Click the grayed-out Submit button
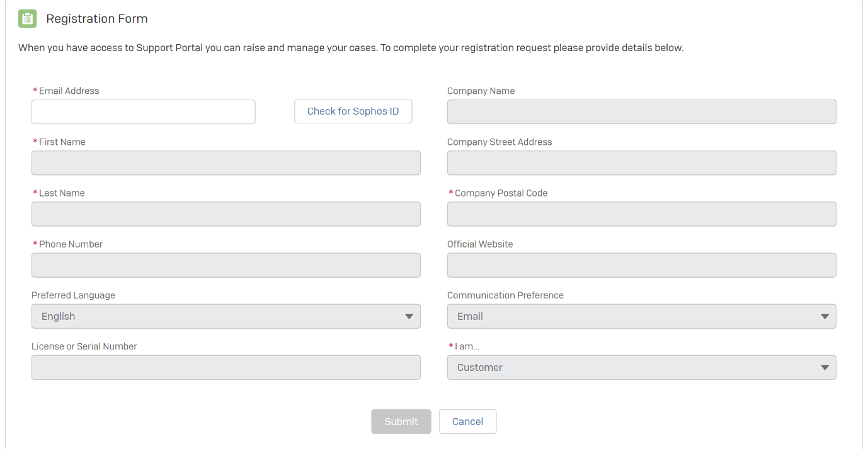Viewport: 868px width, 449px height. tap(401, 421)
